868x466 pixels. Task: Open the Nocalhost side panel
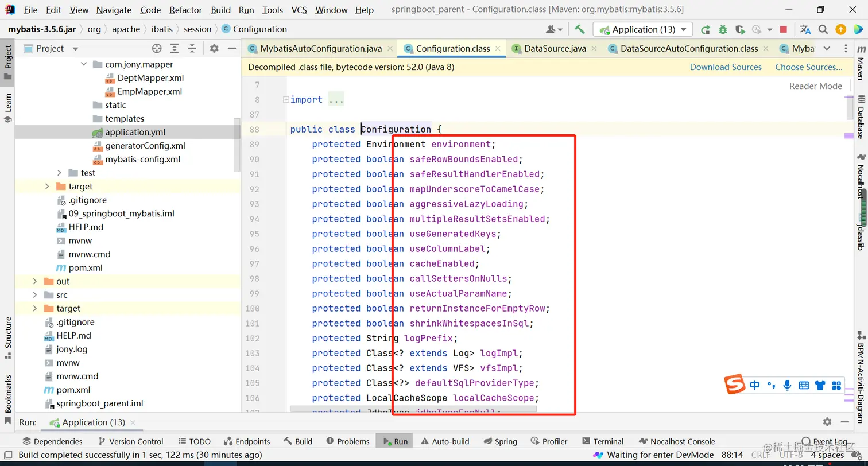(x=861, y=177)
